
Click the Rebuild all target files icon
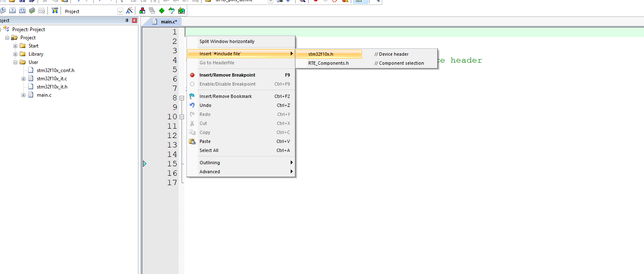22,11
